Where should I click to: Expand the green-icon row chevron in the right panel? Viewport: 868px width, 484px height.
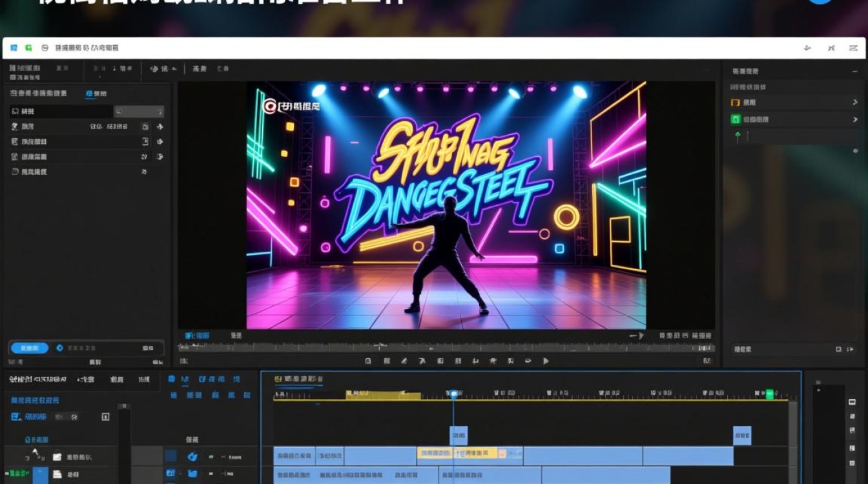pyautogui.click(x=855, y=119)
